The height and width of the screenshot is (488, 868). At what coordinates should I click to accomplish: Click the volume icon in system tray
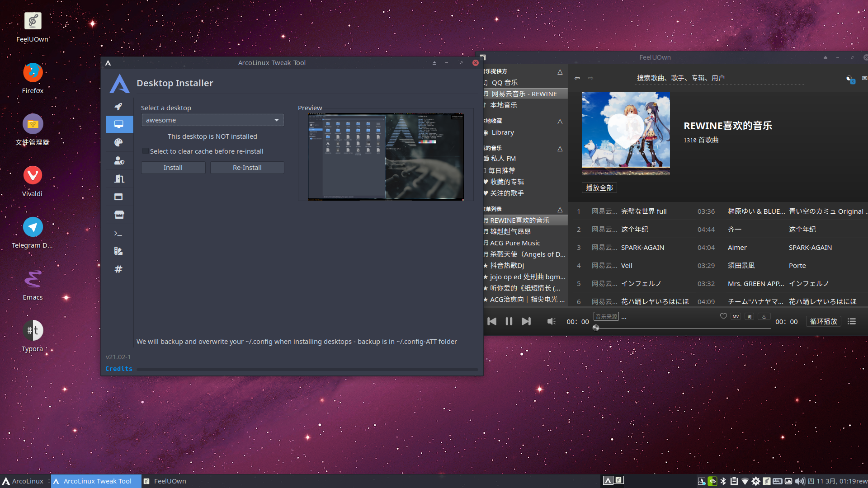800,481
